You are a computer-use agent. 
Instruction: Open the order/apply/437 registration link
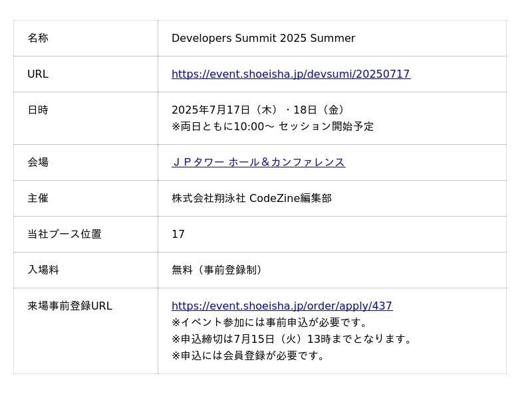(282, 306)
